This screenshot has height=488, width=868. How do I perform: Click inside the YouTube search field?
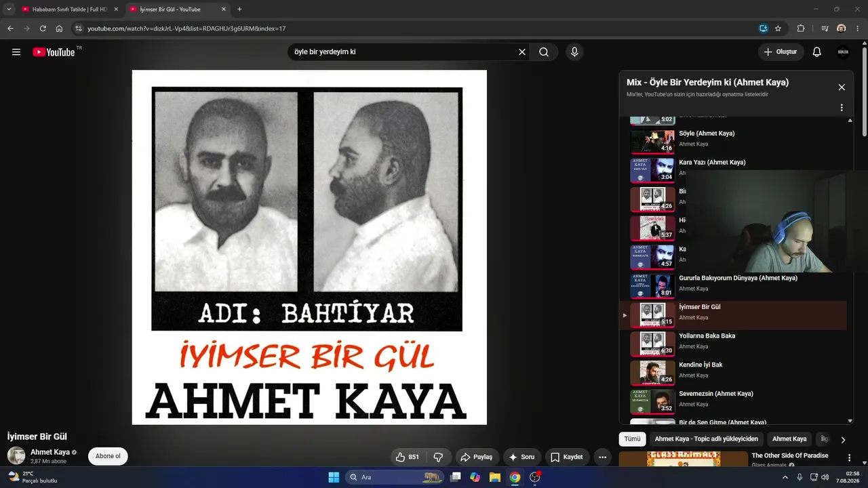(403, 52)
